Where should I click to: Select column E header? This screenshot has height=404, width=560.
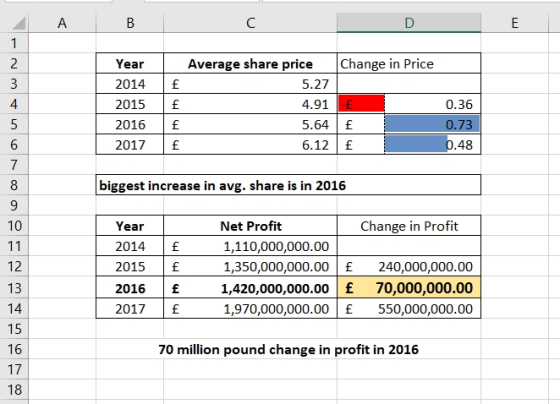point(514,23)
